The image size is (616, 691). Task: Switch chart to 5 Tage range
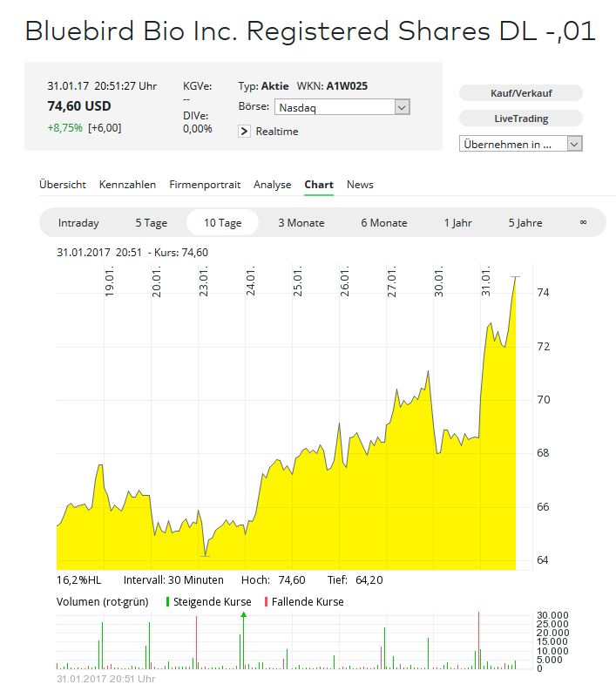(151, 223)
